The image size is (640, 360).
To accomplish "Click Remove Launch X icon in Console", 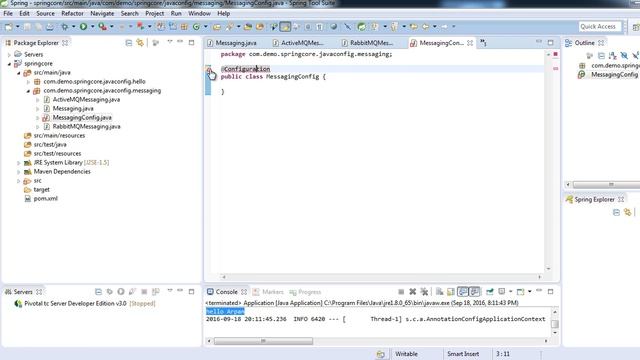I will click(413, 291).
